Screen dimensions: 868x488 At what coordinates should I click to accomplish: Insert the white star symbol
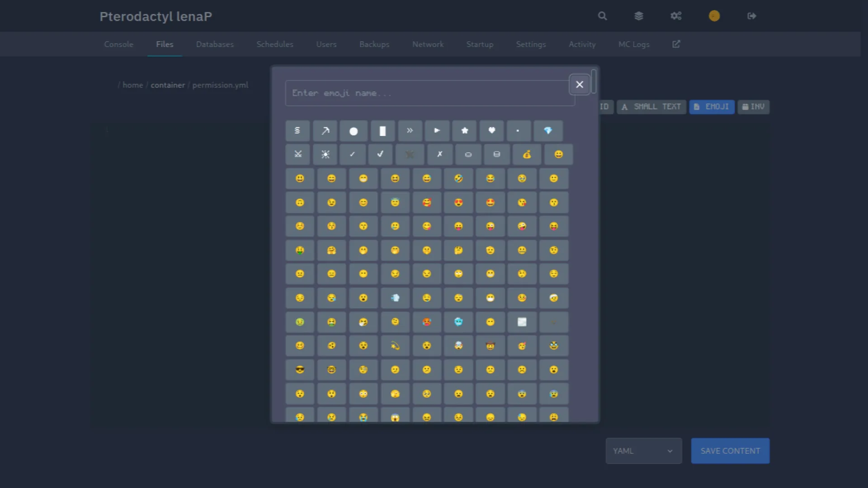coord(464,131)
